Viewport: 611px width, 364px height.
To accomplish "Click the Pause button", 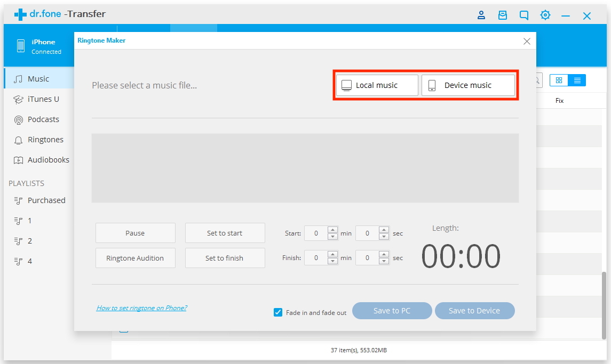I will click(135, 233).
